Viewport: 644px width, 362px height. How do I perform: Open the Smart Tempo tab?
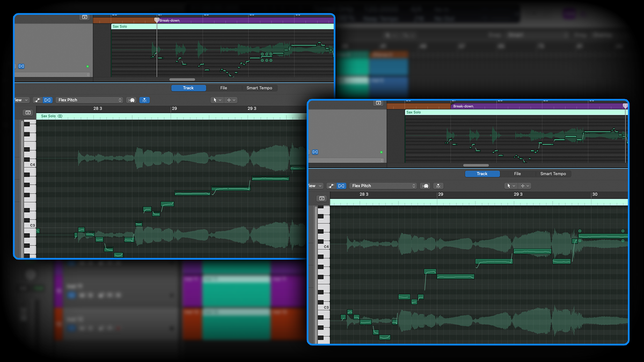point(553,173)
